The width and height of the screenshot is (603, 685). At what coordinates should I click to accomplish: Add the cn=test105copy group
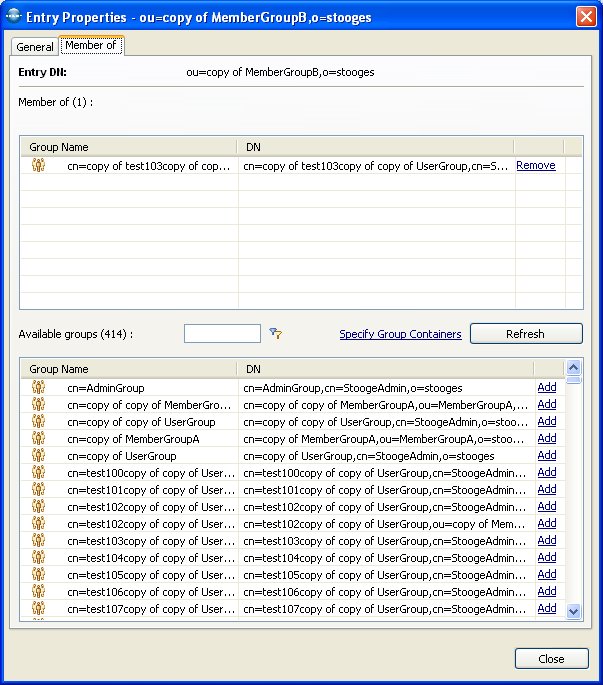pyautogui.click(x=546, y=574)
